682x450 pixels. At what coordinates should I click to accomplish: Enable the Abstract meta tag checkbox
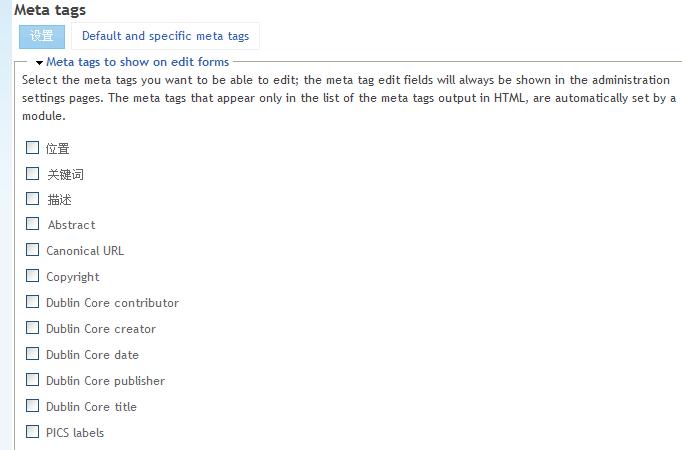[x=32, y=224]
